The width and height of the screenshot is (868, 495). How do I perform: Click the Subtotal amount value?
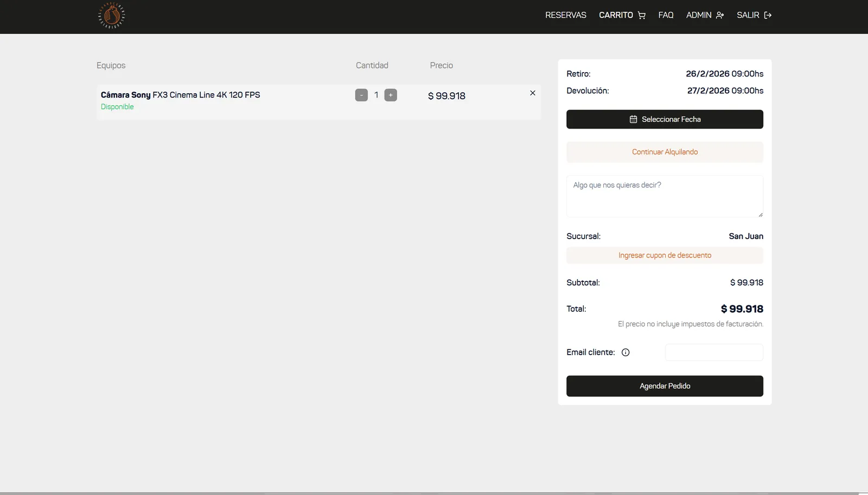(746, 282)
